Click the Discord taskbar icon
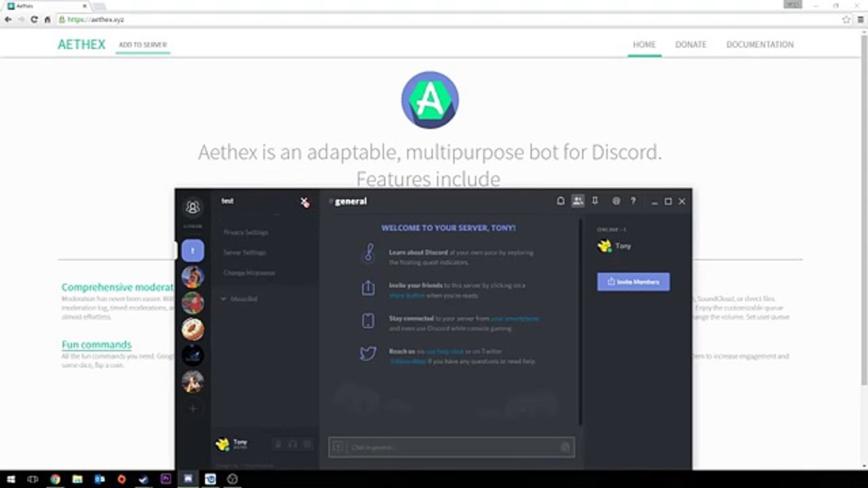868x488 pixels. pos(188,479)
